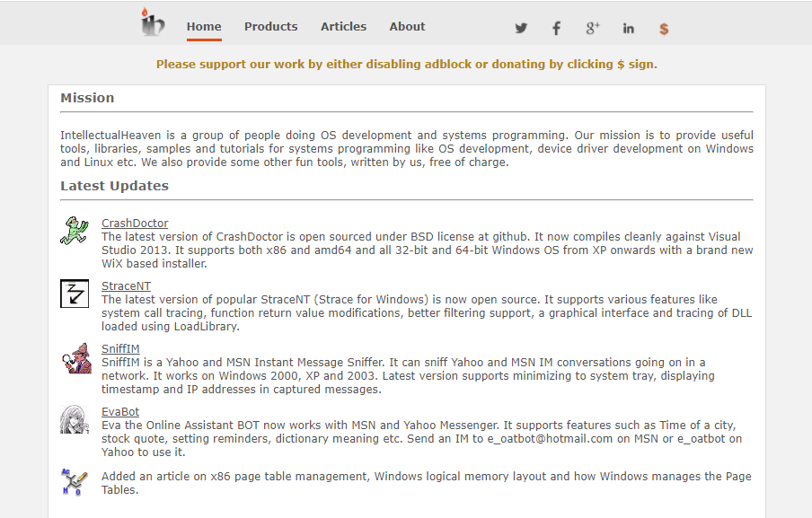Open the Twitter social link
The height and width of the screenshot is (518, 812).
coord(522,29)
